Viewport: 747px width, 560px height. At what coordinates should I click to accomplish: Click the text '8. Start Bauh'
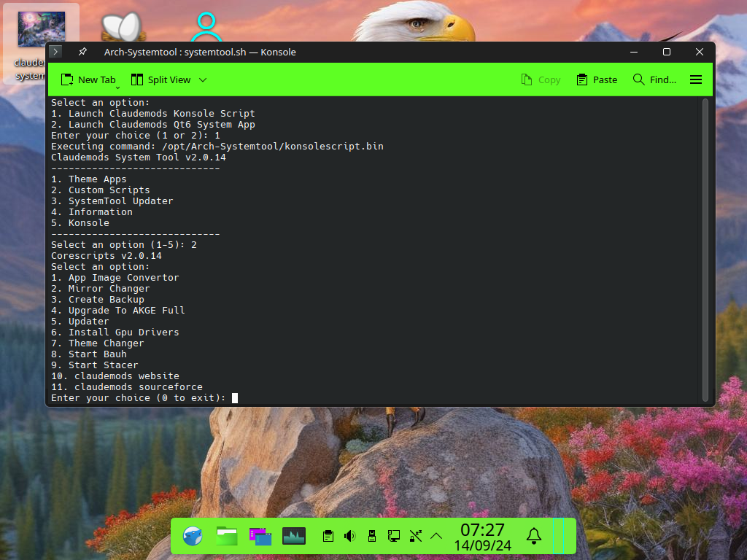click(88, 354)
